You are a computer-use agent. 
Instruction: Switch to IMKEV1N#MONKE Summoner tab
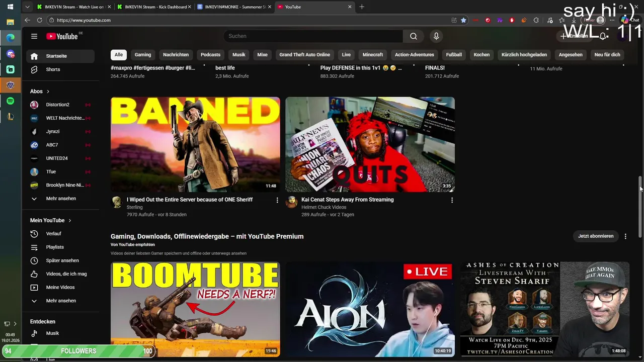(234, 7)
